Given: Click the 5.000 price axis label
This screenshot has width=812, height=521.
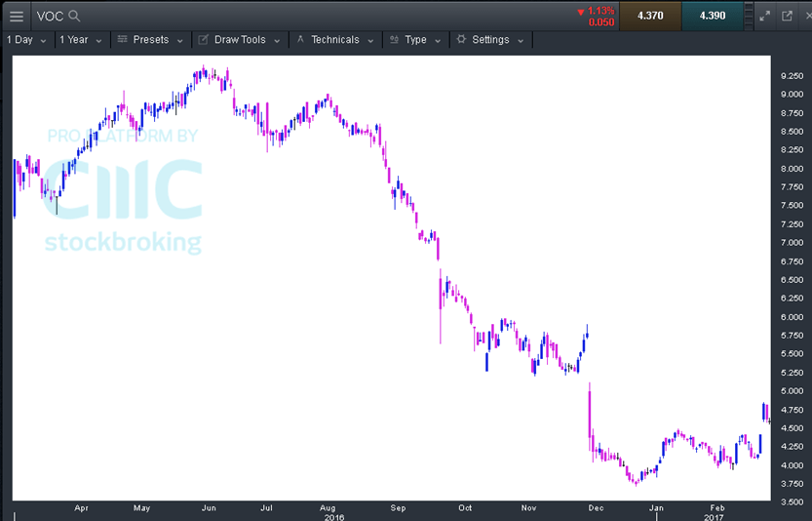Looking at the screenshot, I should click(793, 391).
